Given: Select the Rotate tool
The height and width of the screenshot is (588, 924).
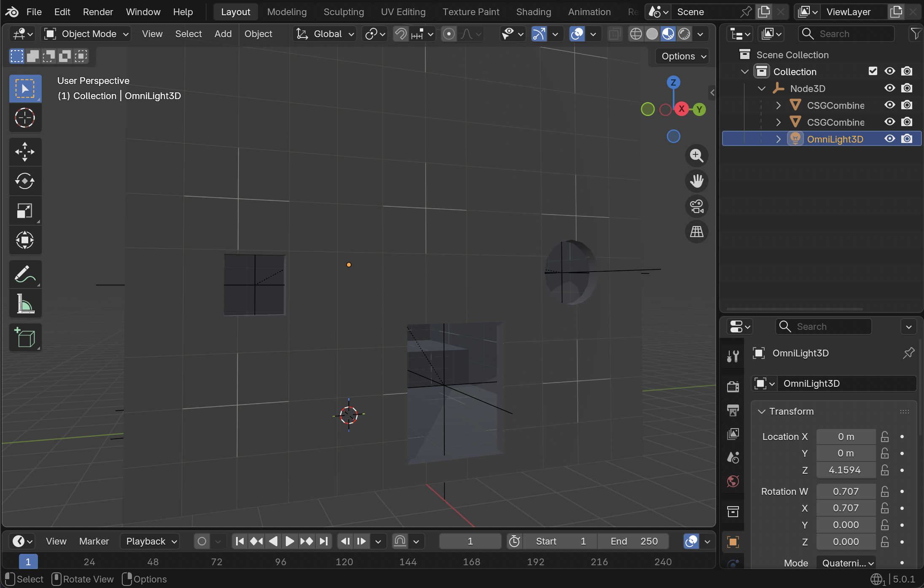Looking at the screenshot, I should pyautogui.click(x=25, y=181).
